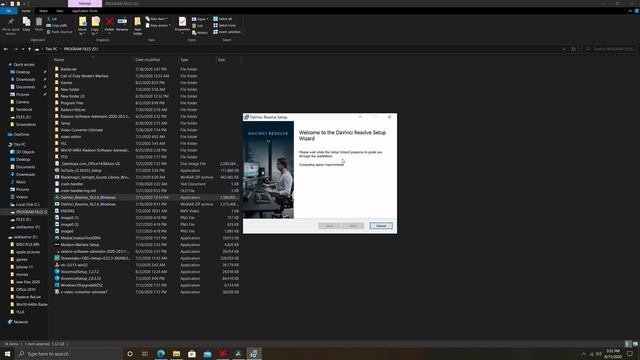Viewport: 640px width, 360px height.
Task: Select OneDrive in the navigation pane
Action: [x=21, y=134]
